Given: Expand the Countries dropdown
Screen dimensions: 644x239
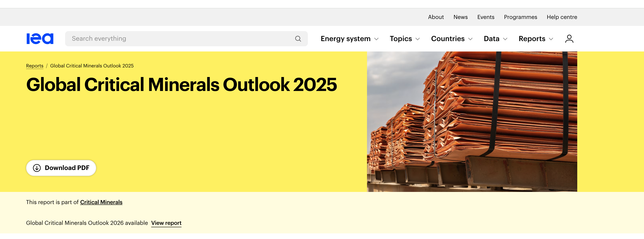Looking at the screenshot, I should coord(452,39).
